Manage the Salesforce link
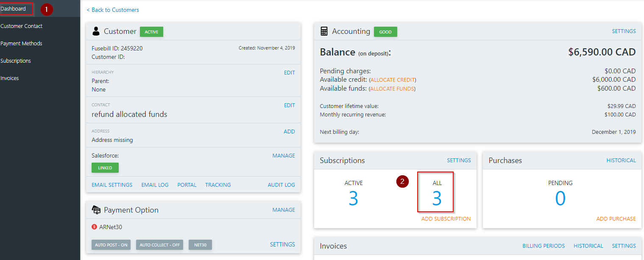The image size is (644, 260). 284,156
